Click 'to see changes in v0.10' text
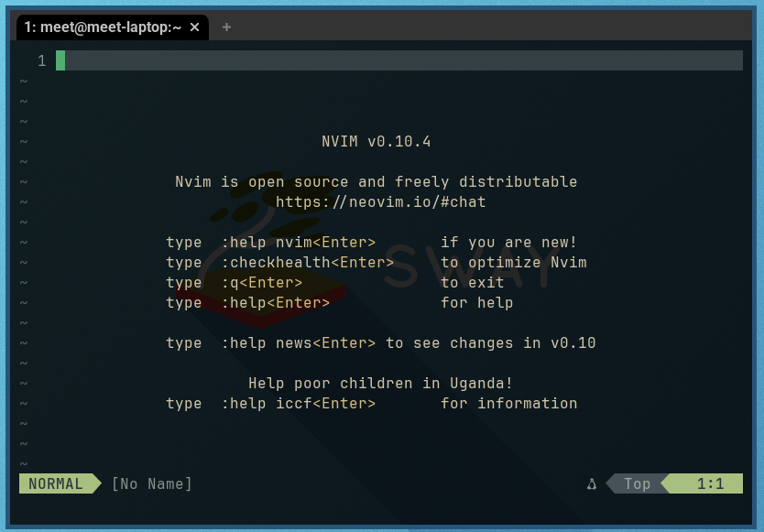 491,343
